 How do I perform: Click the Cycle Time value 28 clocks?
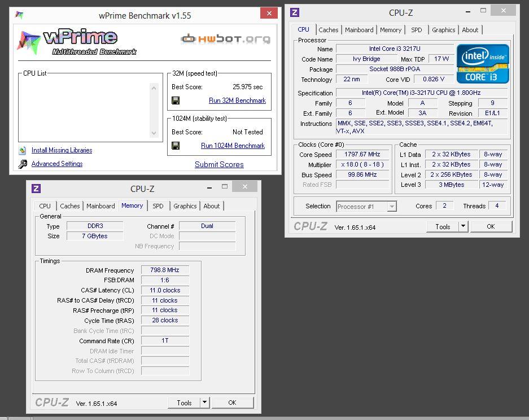pyautogui.click(x=165, y=321)
